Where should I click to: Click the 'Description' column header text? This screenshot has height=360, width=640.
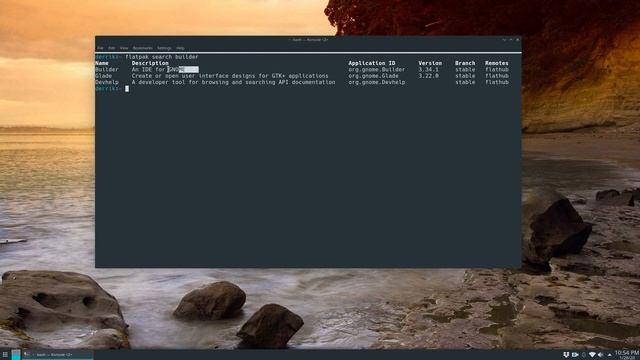(x=150, y=63)
